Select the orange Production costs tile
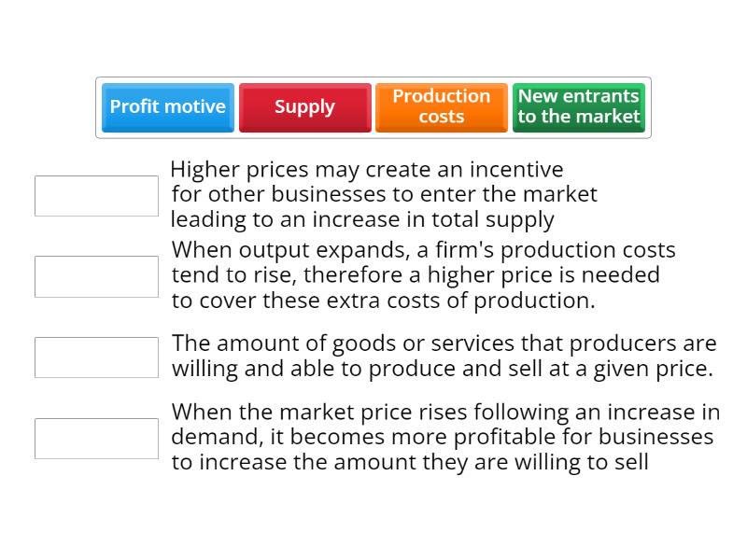 tap(441, 106)
